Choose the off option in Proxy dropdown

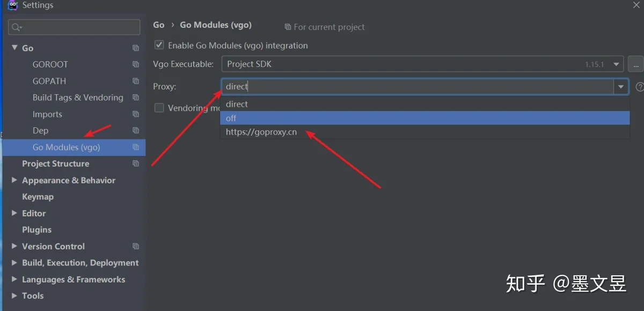pos(425,118)
